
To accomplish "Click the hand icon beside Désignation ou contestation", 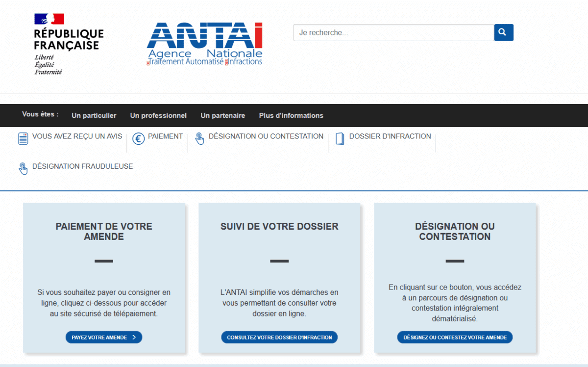I will pos(199,138).
